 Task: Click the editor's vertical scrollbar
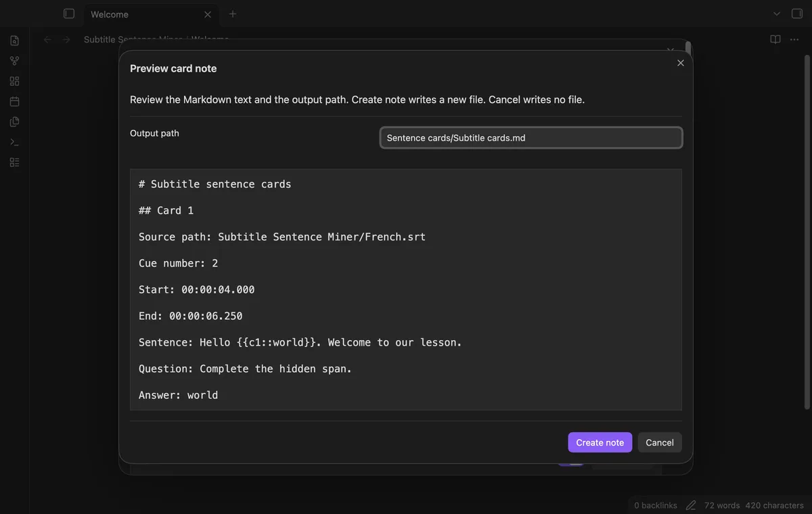click(x=807, y=232)
